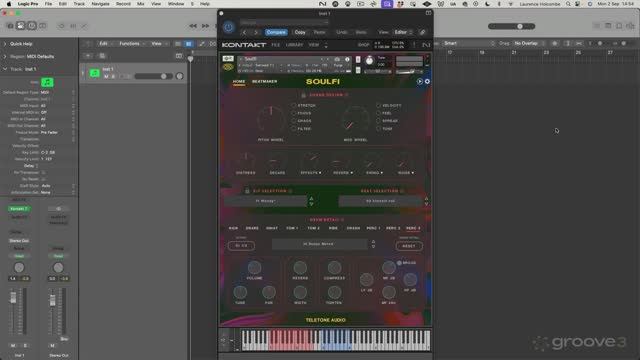Click the sound design lock icon

click(x=303, y=95)
